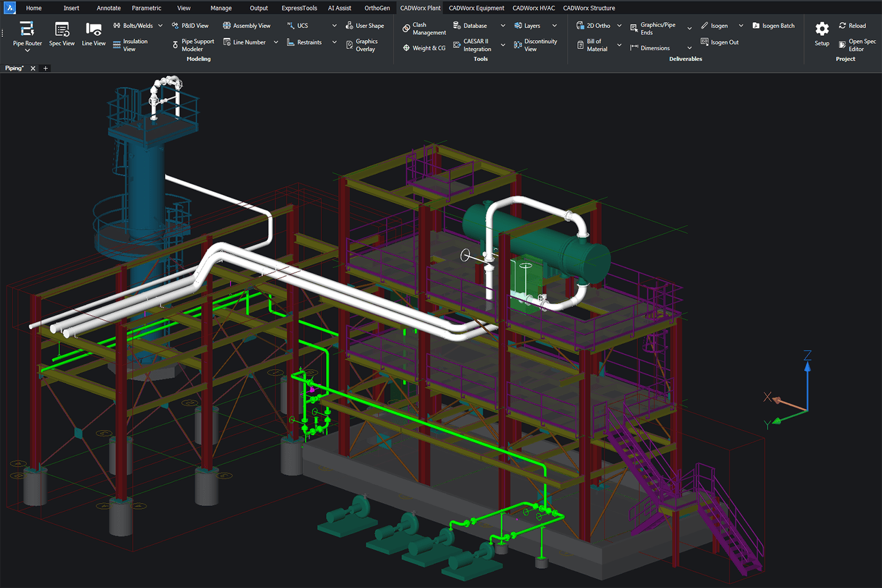This screenshot has width=882, height=588.
Task: Switch to the CADWorx Equipment tab
Action: (476, 8)
